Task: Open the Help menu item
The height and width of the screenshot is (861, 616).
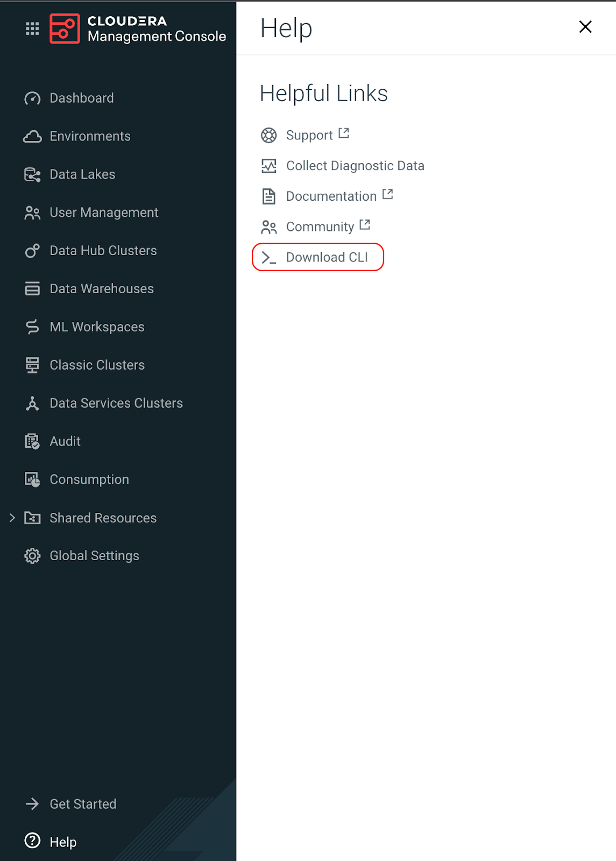Action: click(x=62, y=842)
